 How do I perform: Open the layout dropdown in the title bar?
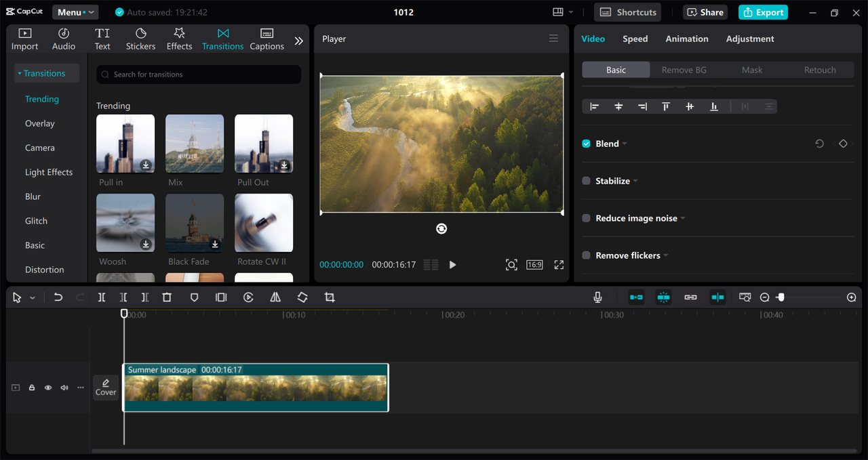click(x=562, y=12)
